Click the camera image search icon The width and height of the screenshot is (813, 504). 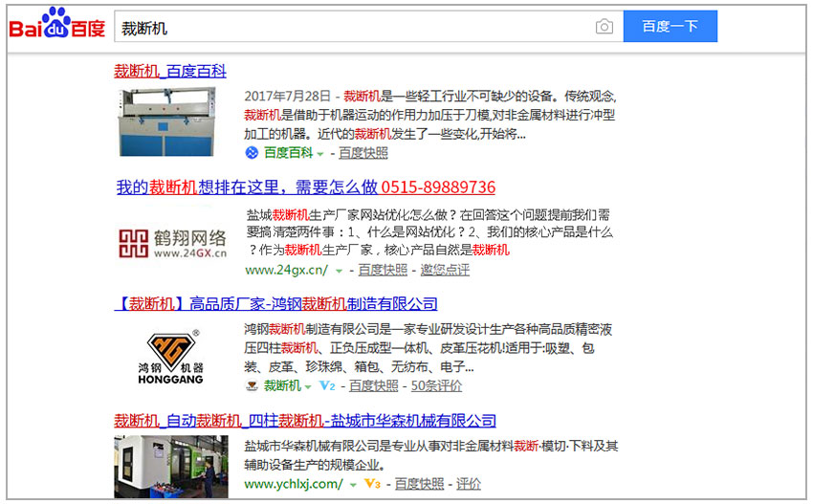604,27
